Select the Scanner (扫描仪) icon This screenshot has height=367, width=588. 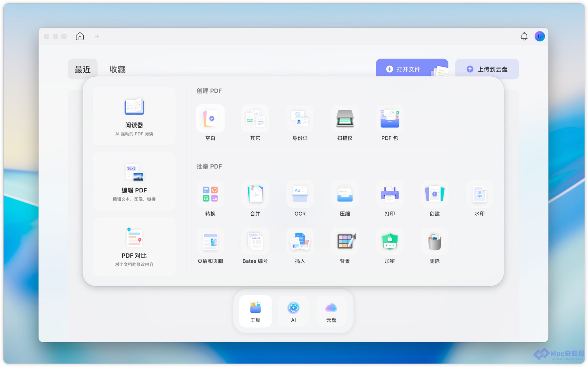(345, 118)
